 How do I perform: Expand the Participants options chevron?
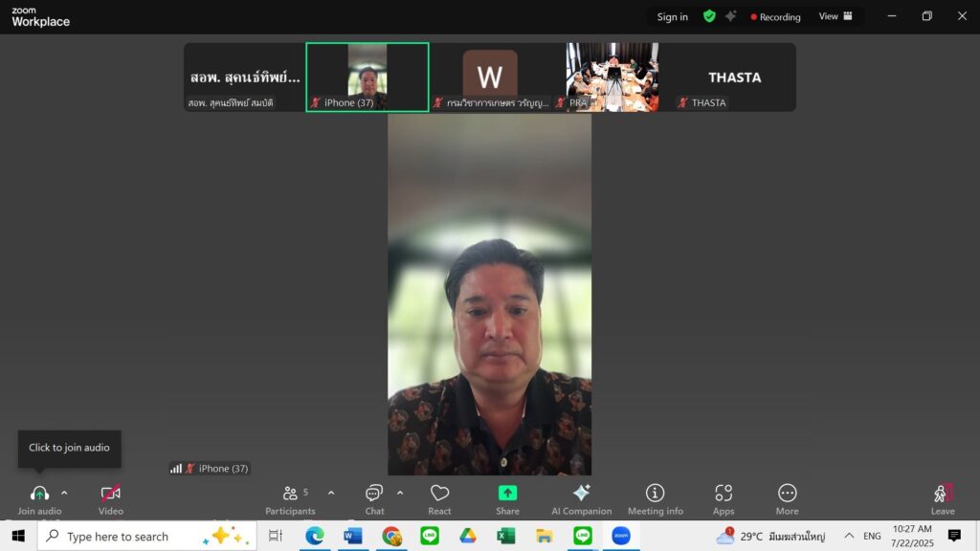click(x=331, y=493)
